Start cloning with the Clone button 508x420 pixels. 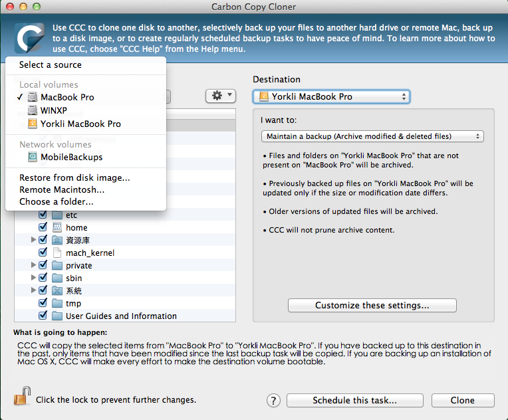463,401
